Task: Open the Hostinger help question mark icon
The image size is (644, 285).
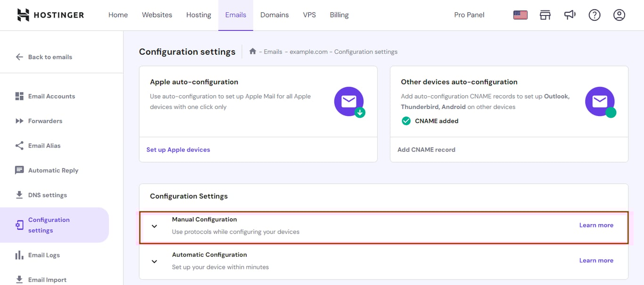Action: pyautogui.click(x=594, y=15)
